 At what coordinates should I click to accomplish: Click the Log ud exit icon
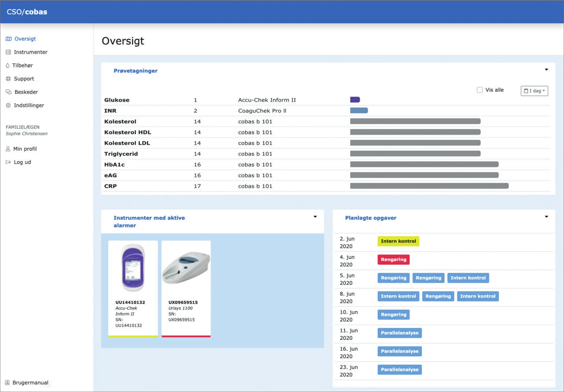[x=8, y=162]
